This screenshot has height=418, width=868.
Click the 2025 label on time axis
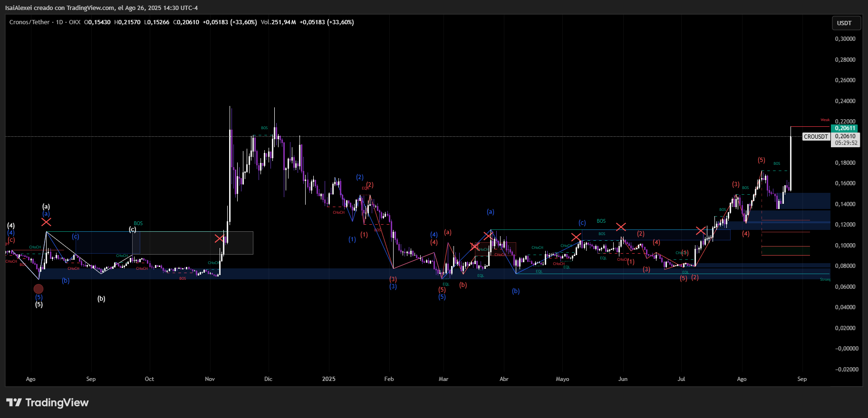(x=328, y=379)
